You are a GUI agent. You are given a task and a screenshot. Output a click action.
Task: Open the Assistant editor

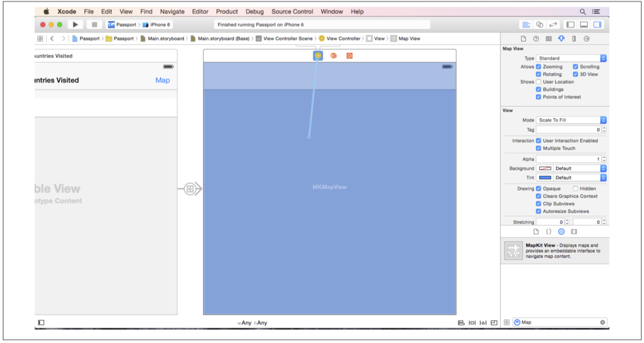[540, 24]
